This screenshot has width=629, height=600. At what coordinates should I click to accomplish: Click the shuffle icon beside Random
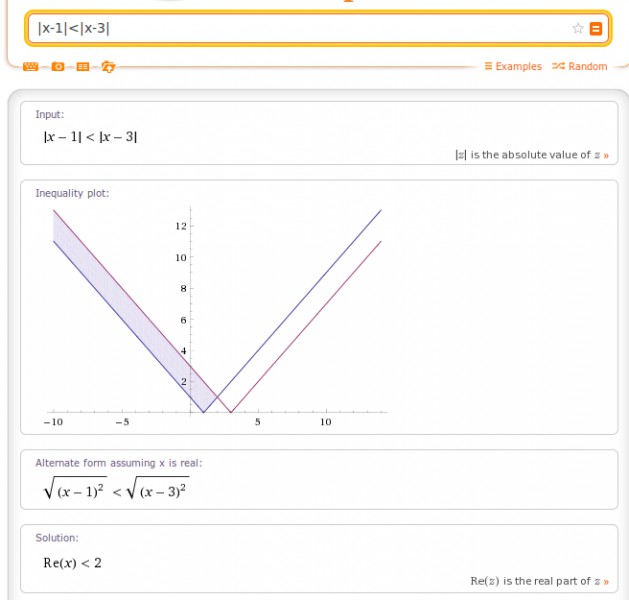tap(558, 67)
